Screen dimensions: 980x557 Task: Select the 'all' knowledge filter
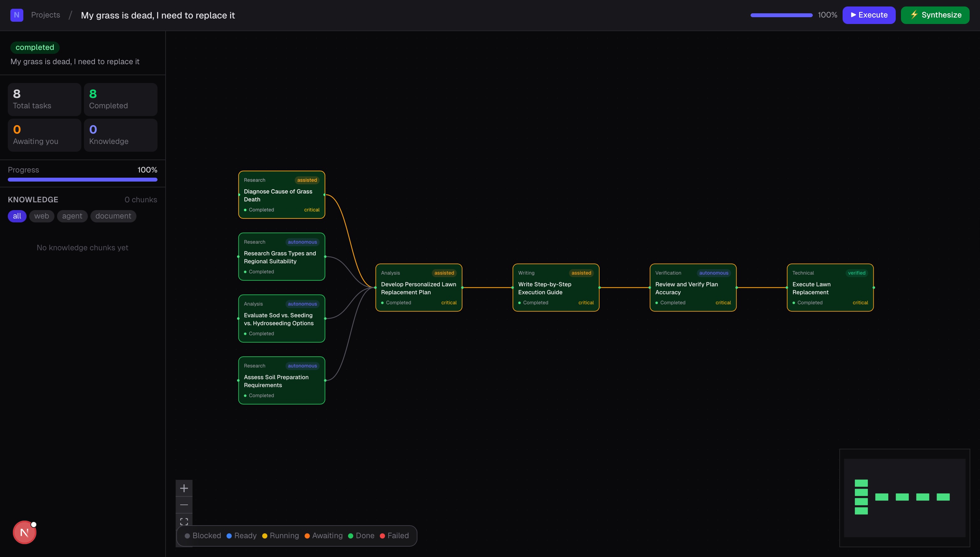point(17,216)
